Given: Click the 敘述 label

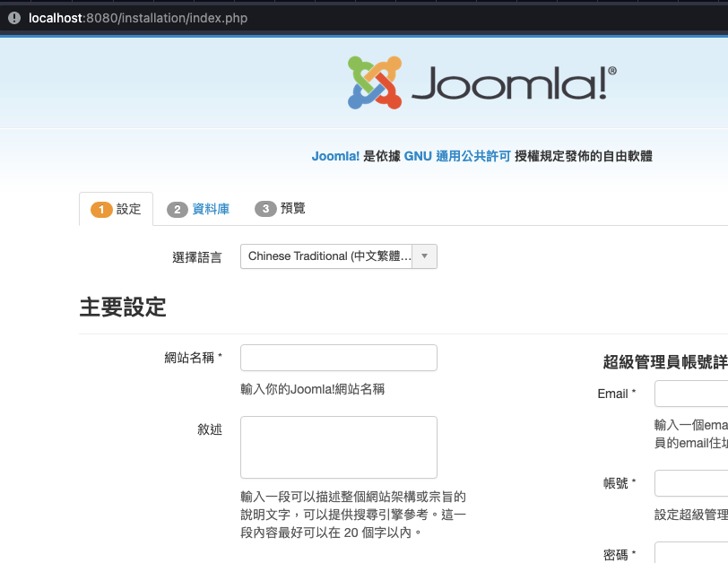Looking at the screenshot, I should pyautogui.click(x=210, y=429).
